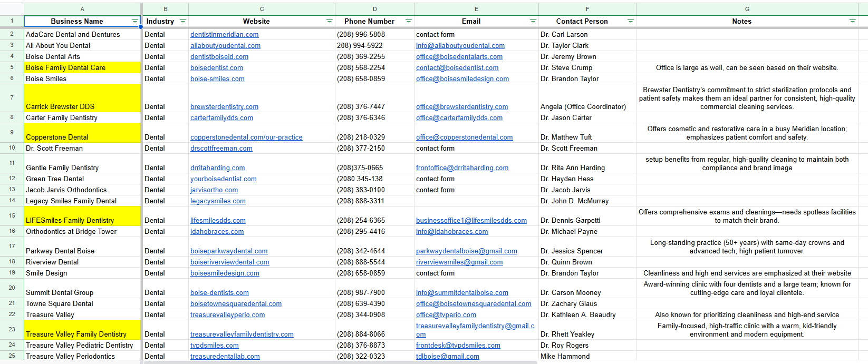Select phone number (208) 376-7447
The height and width of the screenshot is (364, 868).
(375, 98)
